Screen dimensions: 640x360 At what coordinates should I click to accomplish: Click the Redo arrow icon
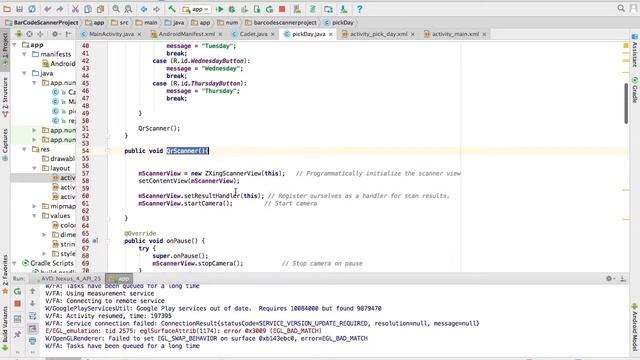[x=60, y=9]
